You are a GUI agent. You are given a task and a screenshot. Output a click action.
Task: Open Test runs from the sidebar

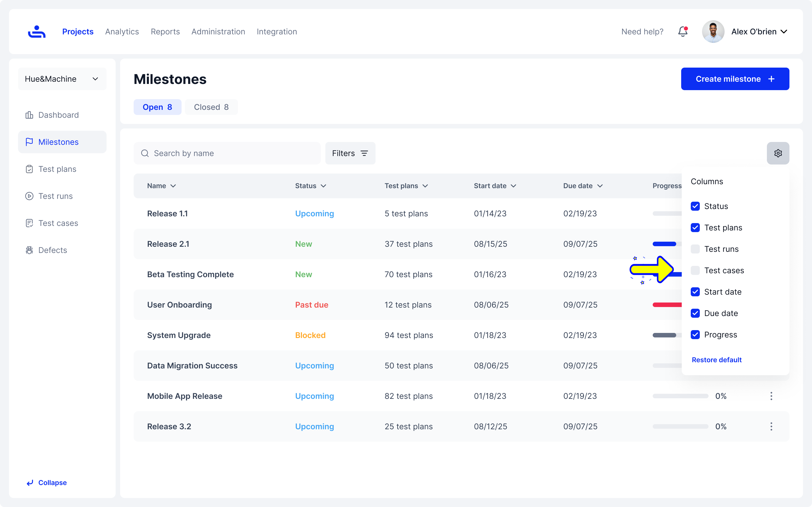click(x=55, y=196)
